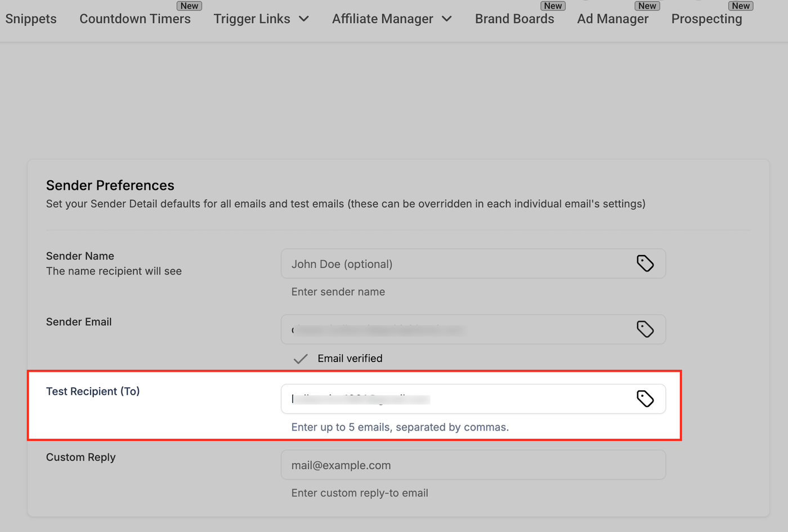Focus the Sender Name input field
Image resolution: width=788 pixels, height=532 pixels.
[456, 264]
